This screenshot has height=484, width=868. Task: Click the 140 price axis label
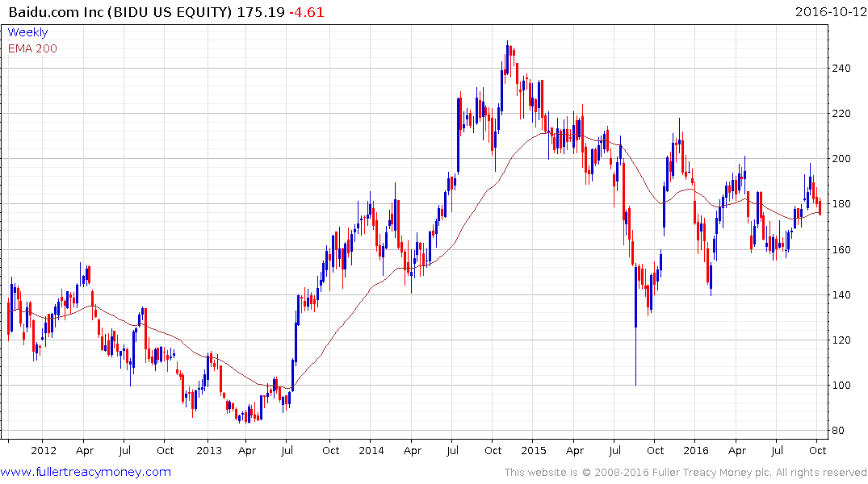pyautogui.click(x=841, y=294)
